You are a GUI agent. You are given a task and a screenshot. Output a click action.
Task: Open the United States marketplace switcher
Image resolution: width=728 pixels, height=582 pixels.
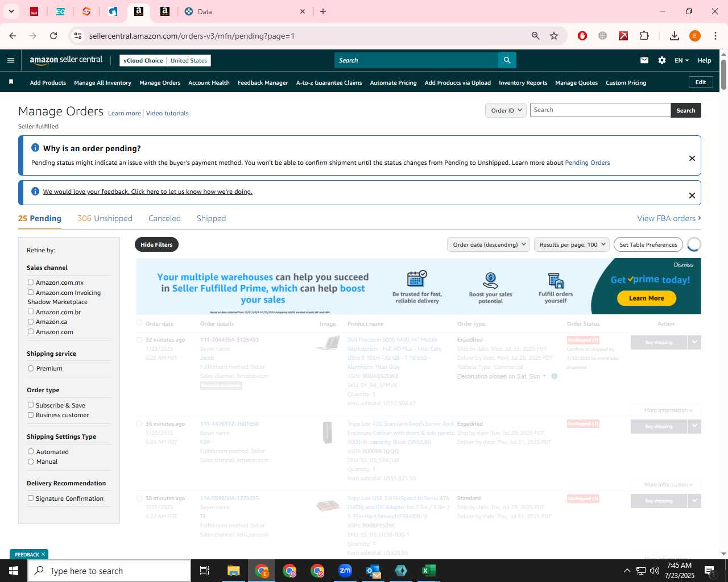tap(189, 60)
